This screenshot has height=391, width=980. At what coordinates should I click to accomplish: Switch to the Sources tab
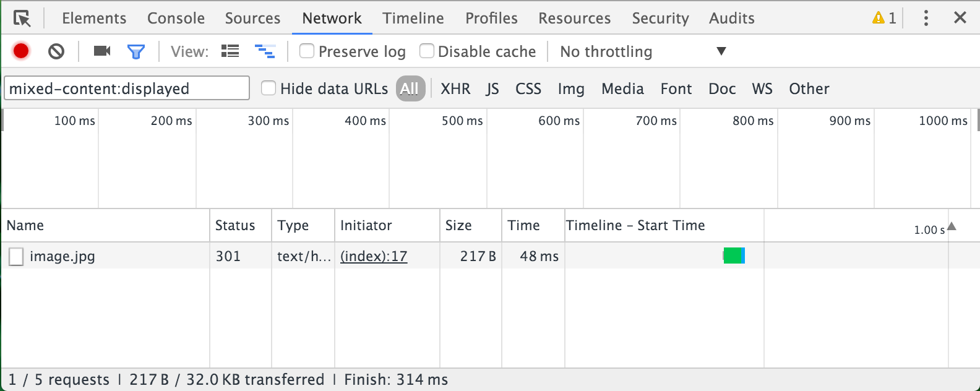(252, 19)
